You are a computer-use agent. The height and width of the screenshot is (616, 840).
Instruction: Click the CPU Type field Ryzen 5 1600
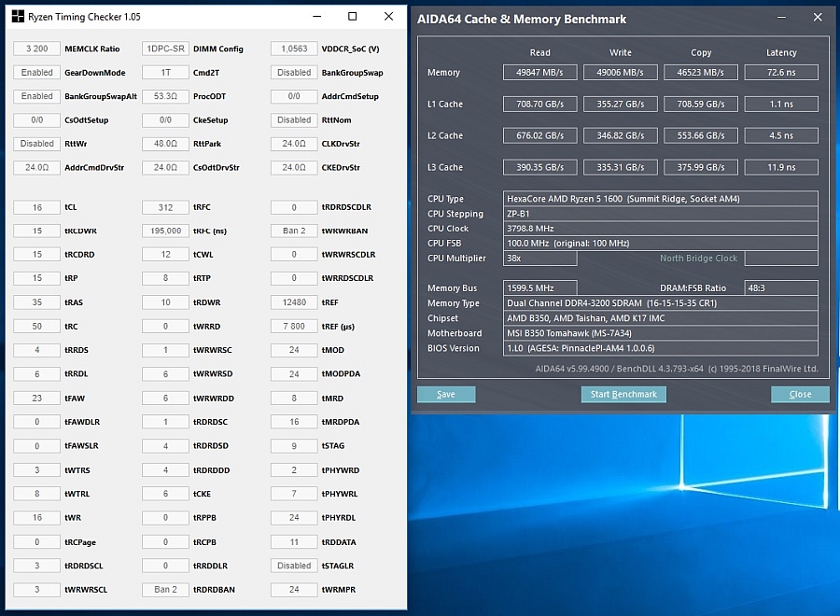[x=661, y=199]
